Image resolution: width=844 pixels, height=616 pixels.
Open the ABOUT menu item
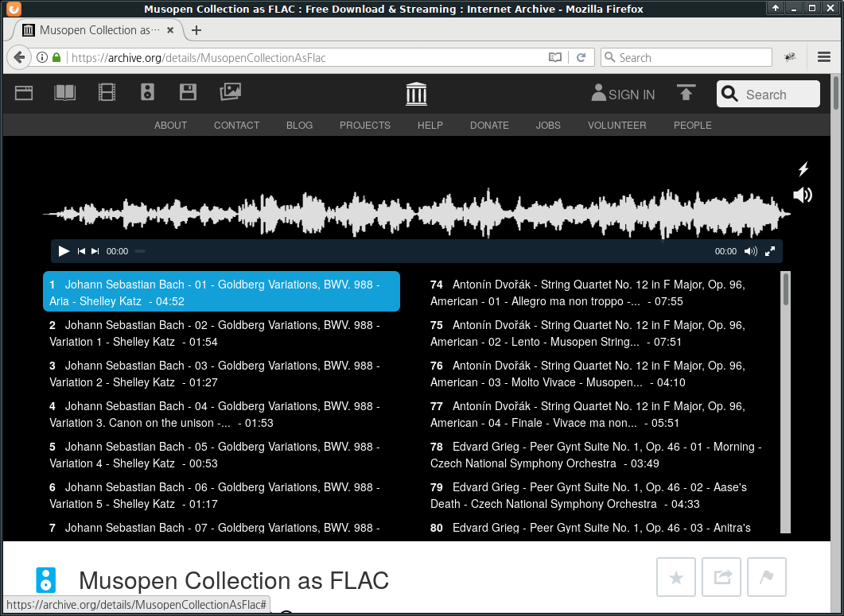tap(171, 126)
